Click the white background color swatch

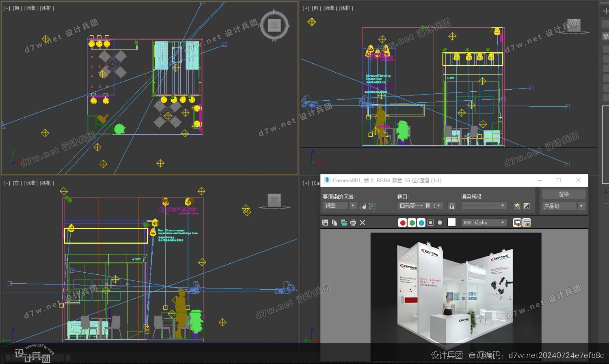(451, 222)
